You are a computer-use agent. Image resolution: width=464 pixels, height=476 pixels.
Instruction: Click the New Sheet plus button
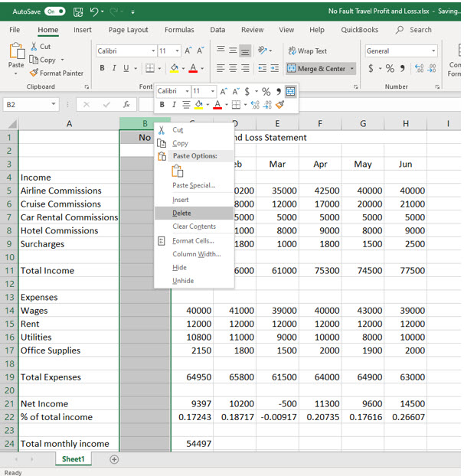click(x=114, y=459)
